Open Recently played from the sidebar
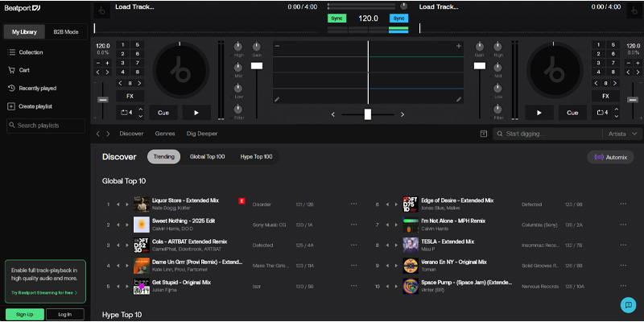Screen dimensions: 644x322 (x=35, y=88)
